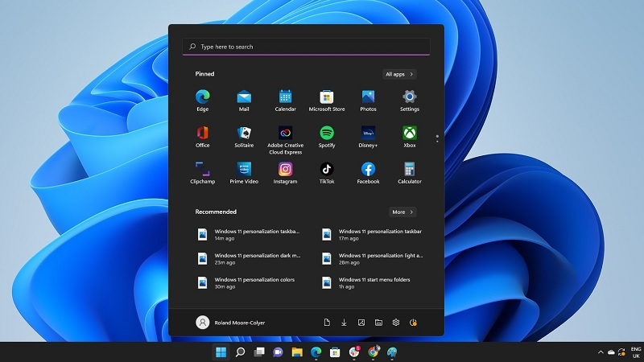Launch Spotify
Screen dimensions: 644x362
[x=327, y=137]
